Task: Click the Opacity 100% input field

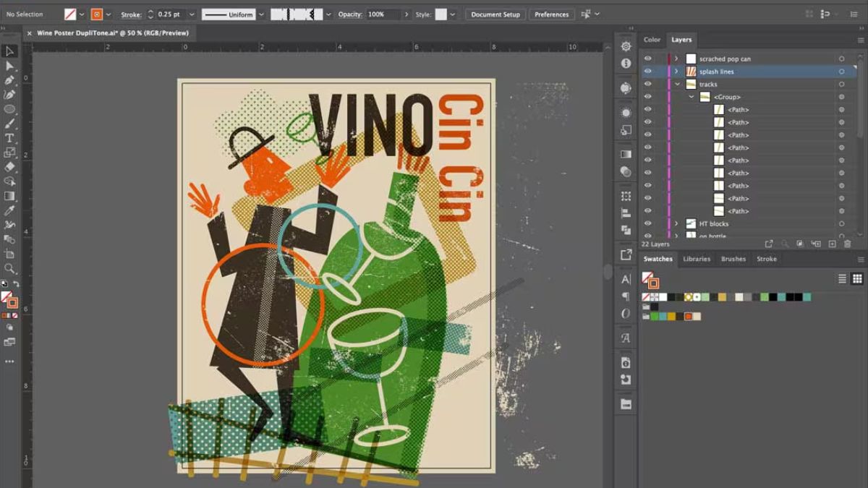Action: pyautogui.click(x=383, y=14)
